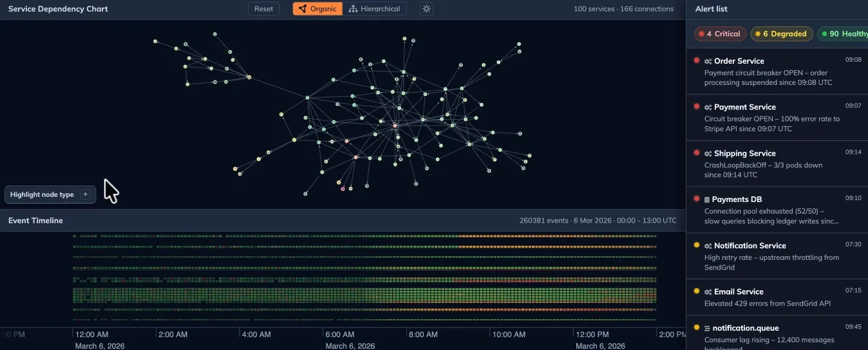Click the red status dot of Payments DB
The height and width of the screenshot is (350, 868).
[697, 199]
